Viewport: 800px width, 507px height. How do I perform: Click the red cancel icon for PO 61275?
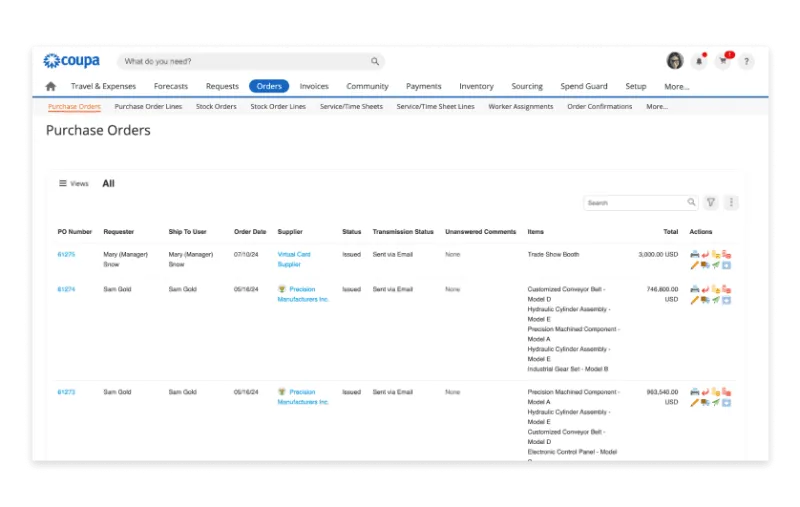pyautogui.click(x=727, y=254)
